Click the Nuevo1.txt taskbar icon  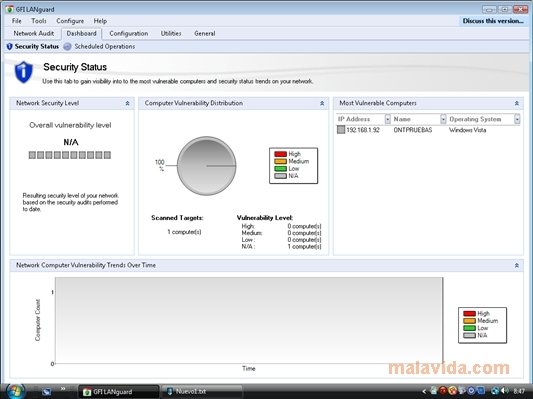170,392
